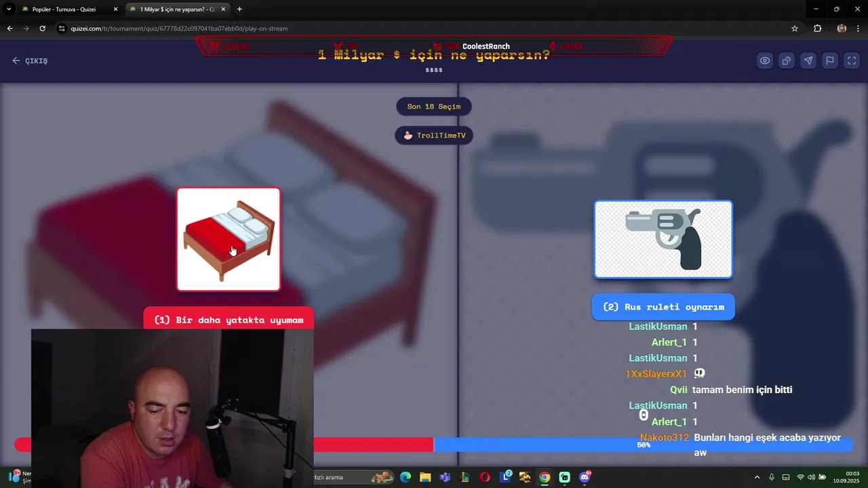Click the browser forward arrow
Screen dimensions: 868x488
[x=26, y=28]
